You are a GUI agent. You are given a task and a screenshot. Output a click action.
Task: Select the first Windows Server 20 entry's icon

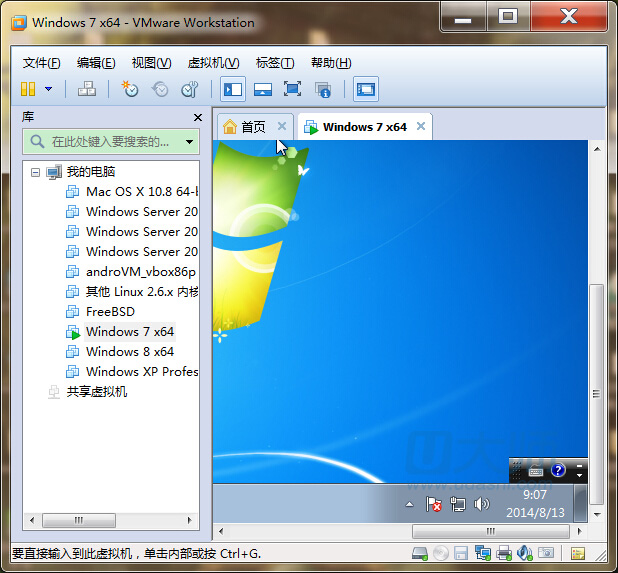pos(72,212)
